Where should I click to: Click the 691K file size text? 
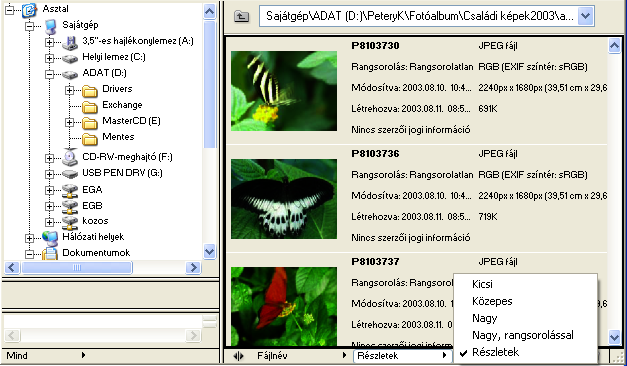(488, 109)
